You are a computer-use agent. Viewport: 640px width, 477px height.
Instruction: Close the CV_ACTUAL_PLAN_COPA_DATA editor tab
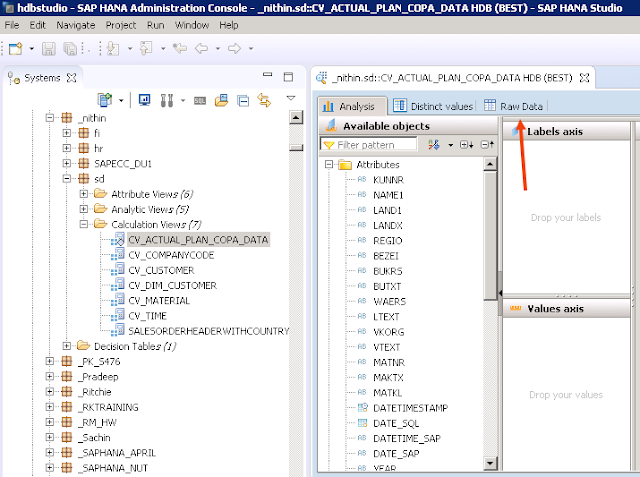[x=584, y=78]
